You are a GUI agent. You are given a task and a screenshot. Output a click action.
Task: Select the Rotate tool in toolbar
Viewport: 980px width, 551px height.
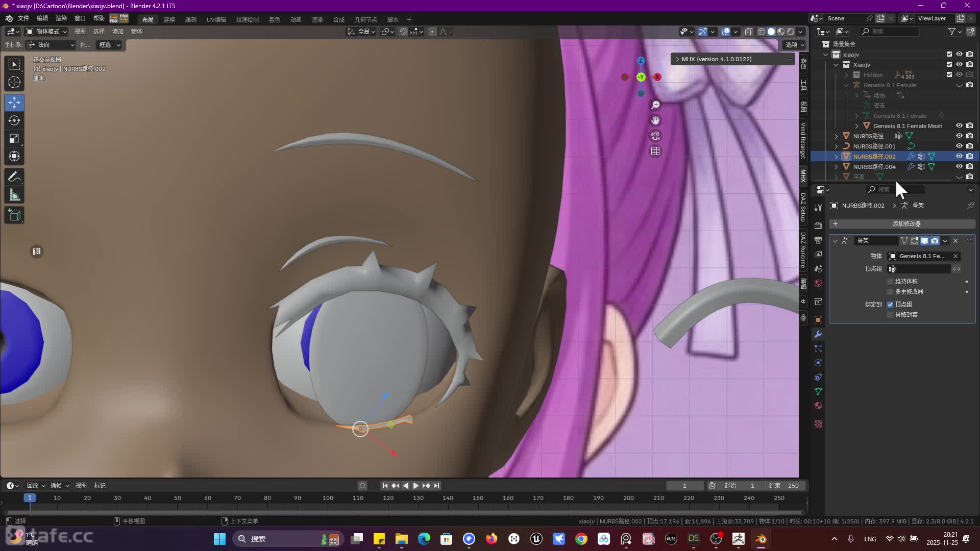click(14, 121)
